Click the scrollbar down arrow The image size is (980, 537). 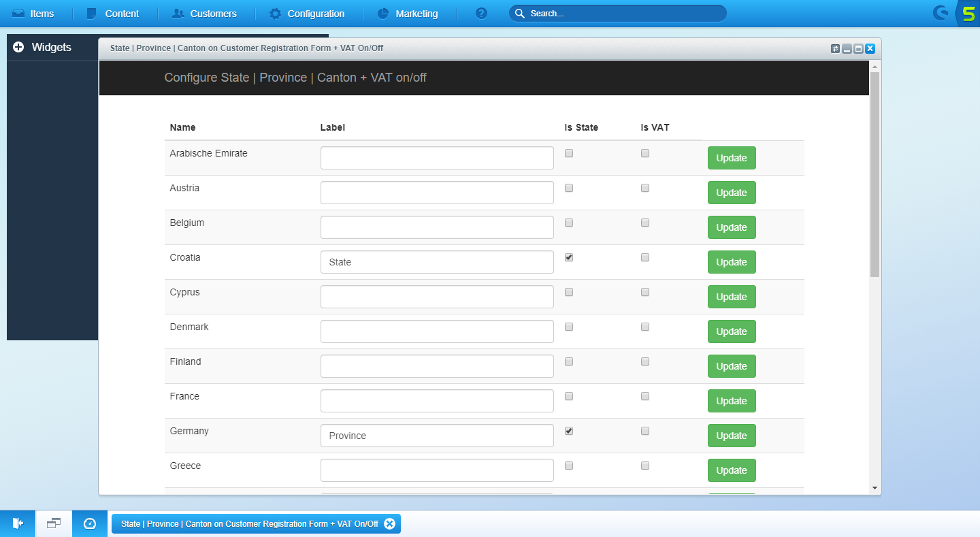click(875, 488)
